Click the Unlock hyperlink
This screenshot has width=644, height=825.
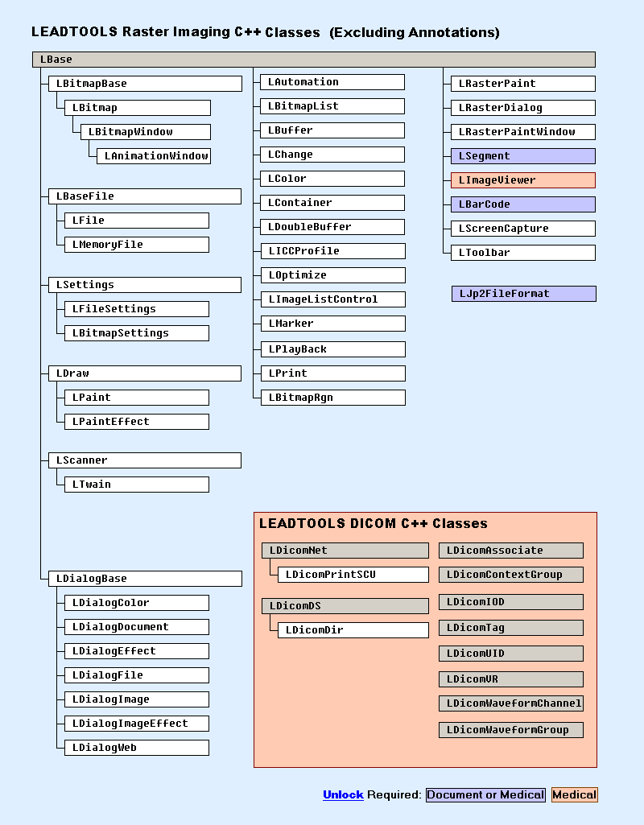(343, 794)
